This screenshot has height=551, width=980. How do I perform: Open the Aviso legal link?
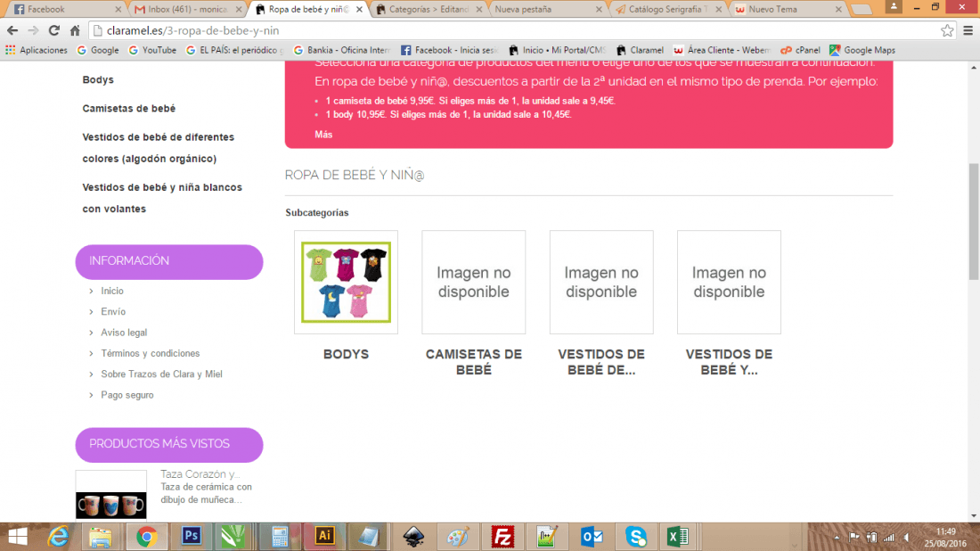[125, 333]
